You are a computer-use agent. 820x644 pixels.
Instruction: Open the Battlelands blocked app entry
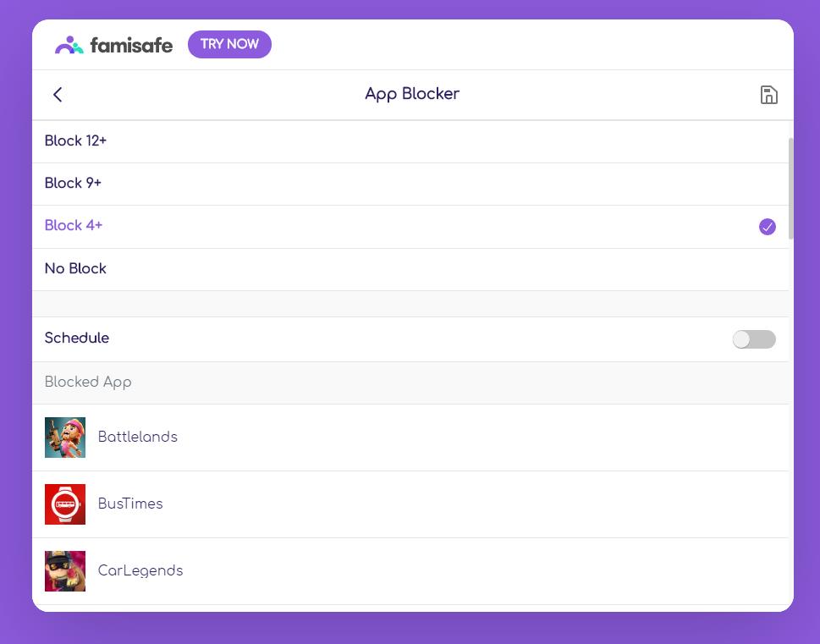[138, 438]
